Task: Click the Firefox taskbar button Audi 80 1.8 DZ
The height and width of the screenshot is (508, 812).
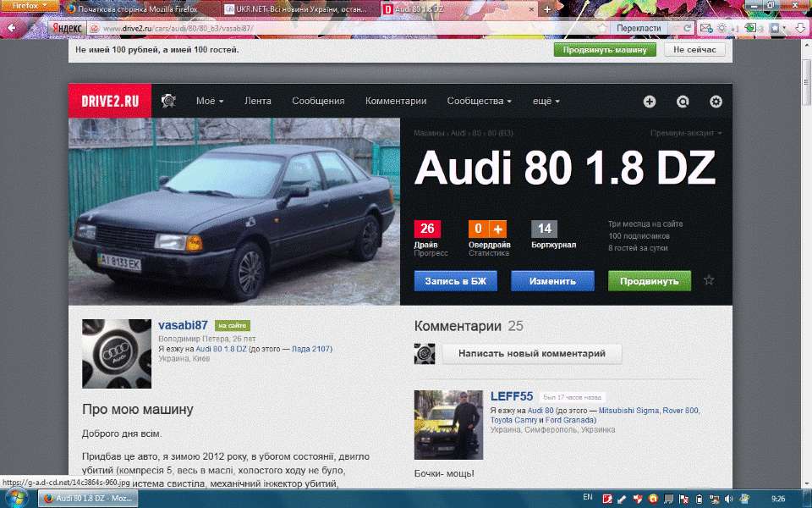Action: click(88, 499)
